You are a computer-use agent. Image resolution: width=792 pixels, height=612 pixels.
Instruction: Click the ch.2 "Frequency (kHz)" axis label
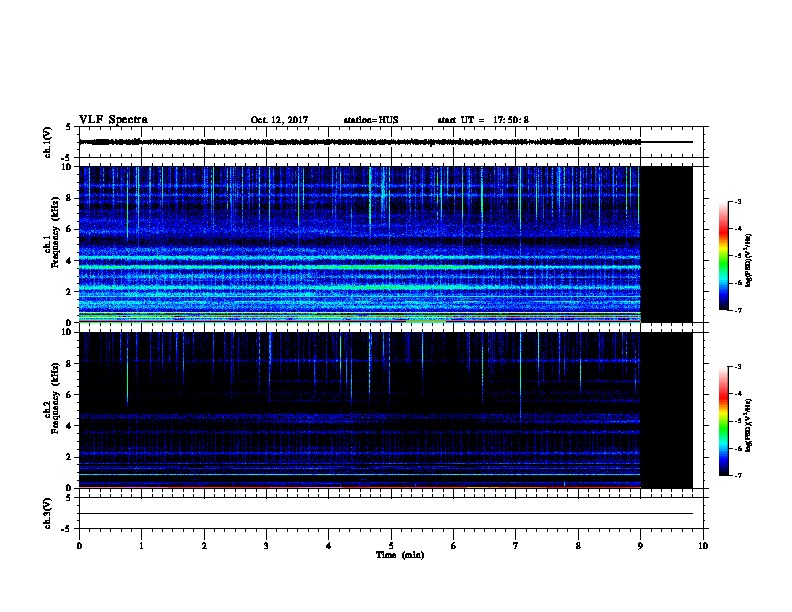pyautogui.click(x=55, y=398)
